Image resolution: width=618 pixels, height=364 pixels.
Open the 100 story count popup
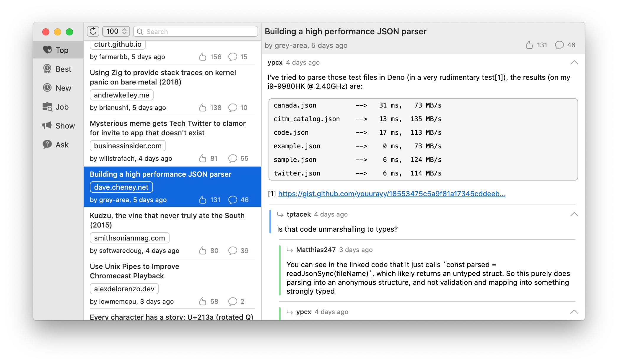[x=116, y=31]
